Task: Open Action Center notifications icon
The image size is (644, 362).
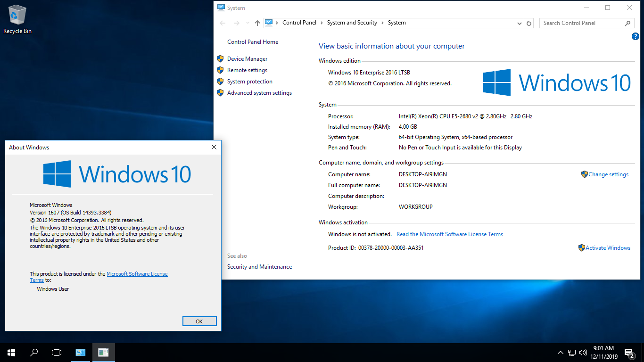Action: coord(629,353)
